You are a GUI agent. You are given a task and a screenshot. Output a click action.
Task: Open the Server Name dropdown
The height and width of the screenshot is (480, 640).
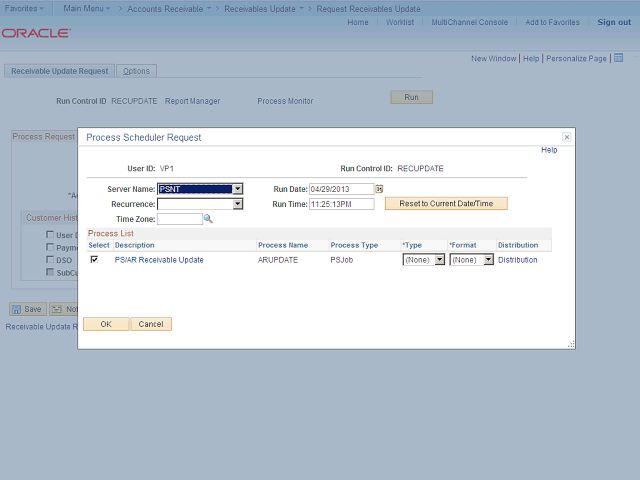[x=237, y=189]
